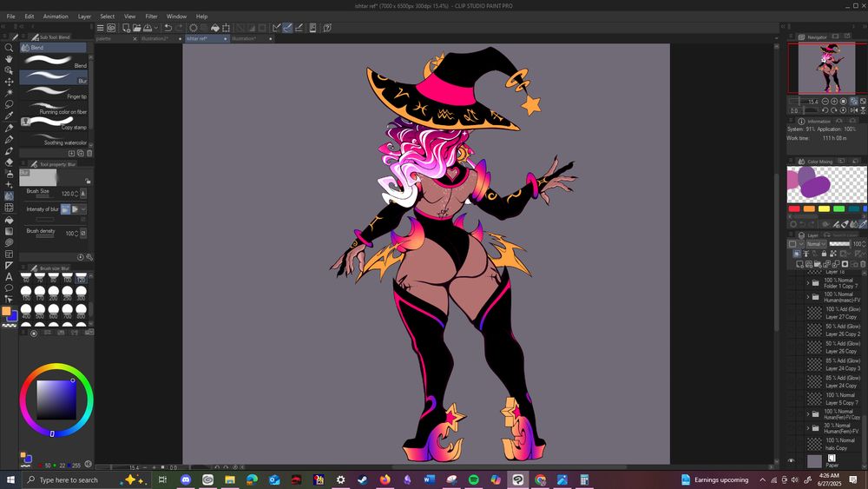Select the Layer 27 Copy layer

pos(835,313)
